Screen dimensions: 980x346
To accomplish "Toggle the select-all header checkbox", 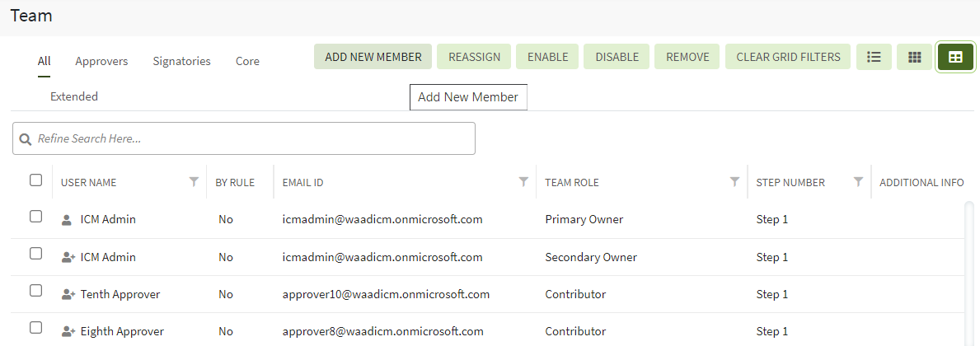I will [35, 180].
